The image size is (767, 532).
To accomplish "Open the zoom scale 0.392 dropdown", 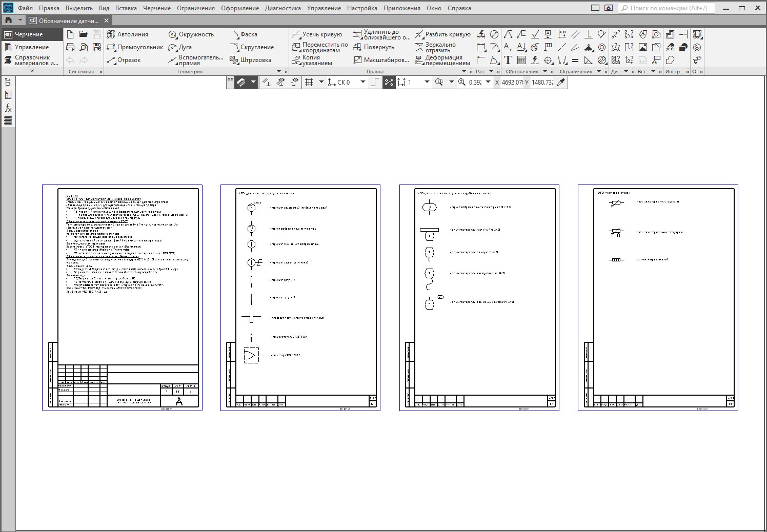I will [x=488, y=82].
